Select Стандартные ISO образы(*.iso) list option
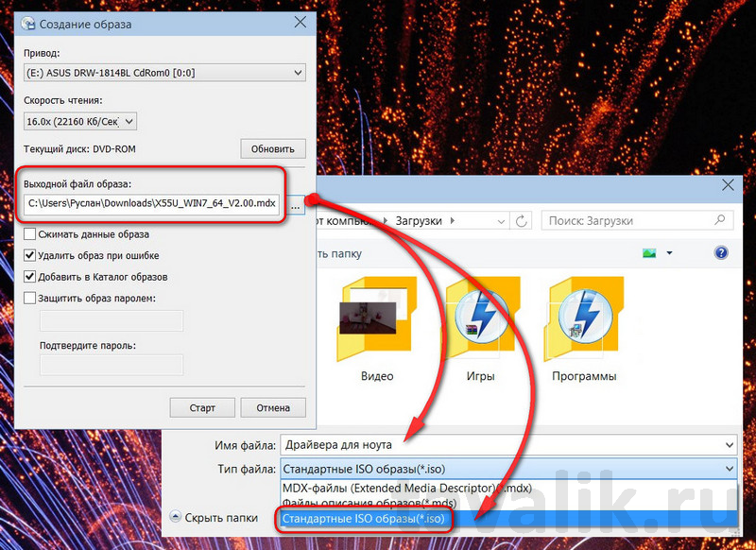The width and height of the screenshot is (756, 550). [x=507, y=519]
